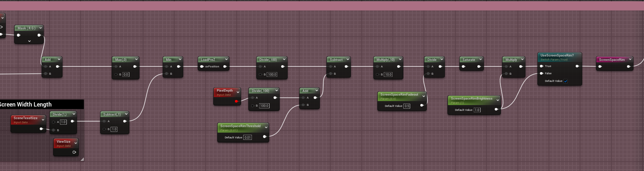The image size is (644, 171).
Task: Click the comment box resize handle corner
Action: pyautogui.click(x=82, y=159)
